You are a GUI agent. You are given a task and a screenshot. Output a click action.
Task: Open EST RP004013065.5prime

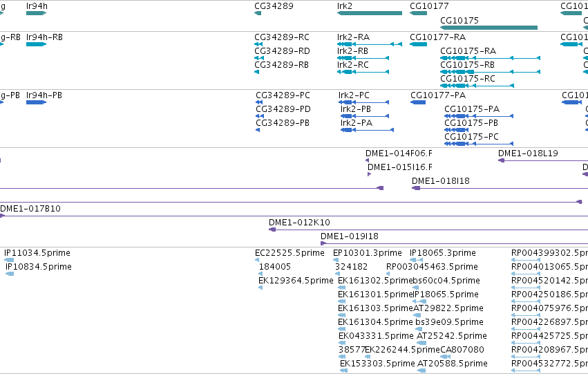549,267
